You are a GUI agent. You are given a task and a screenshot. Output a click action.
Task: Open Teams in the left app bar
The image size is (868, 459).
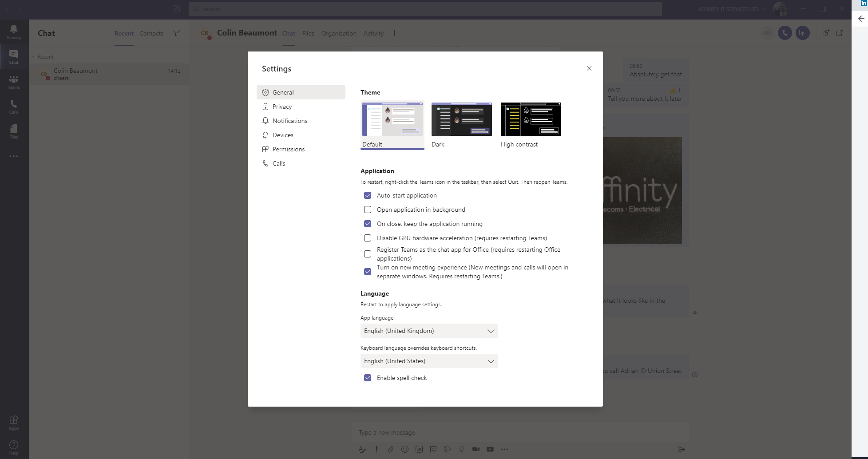[x=14, y=82]
